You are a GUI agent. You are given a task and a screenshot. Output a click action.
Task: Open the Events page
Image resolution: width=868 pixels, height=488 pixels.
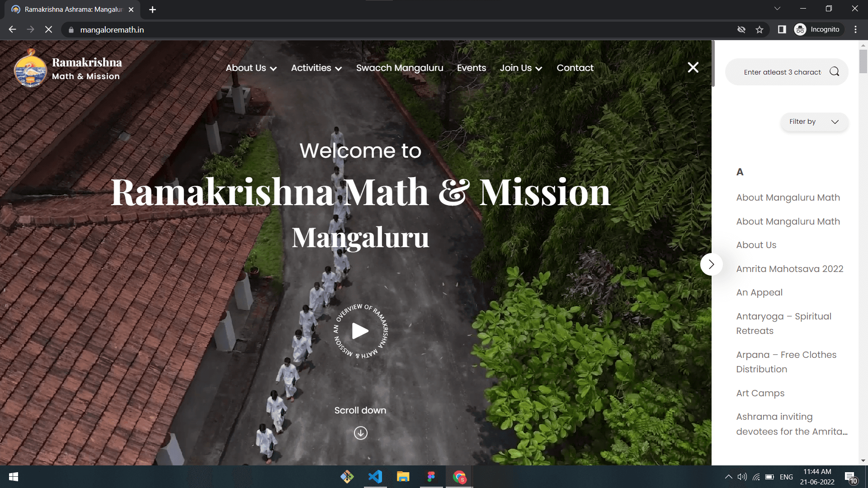click(472, 68)
